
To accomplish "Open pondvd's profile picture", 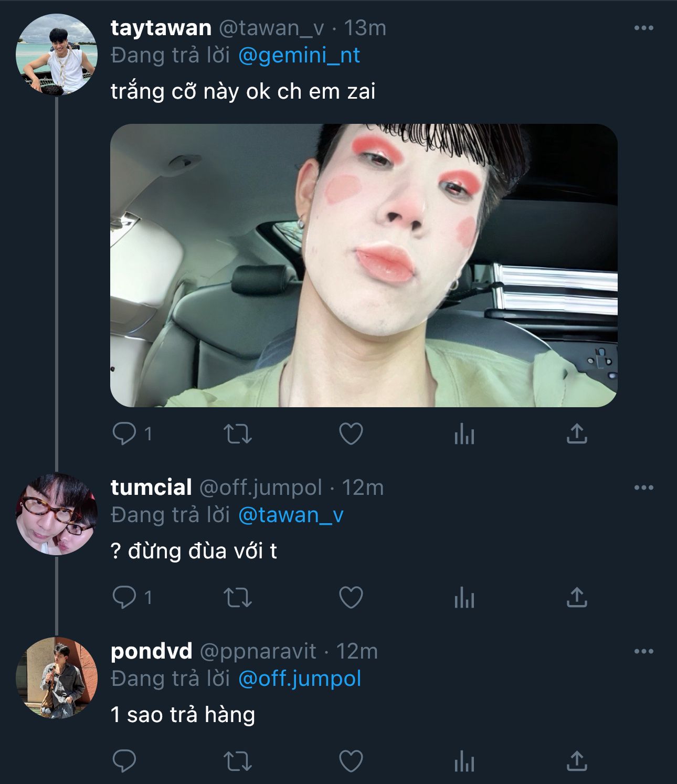I will pyautogui.click(x=57, y=678).
